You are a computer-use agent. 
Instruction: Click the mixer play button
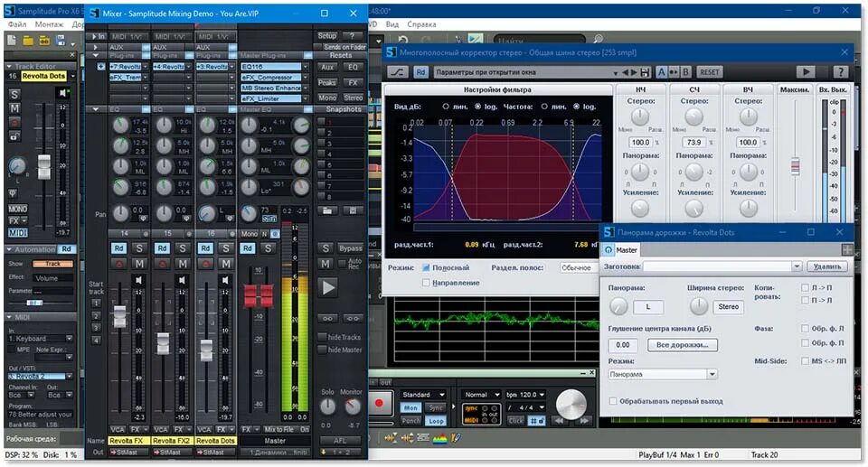pos(328,287)
